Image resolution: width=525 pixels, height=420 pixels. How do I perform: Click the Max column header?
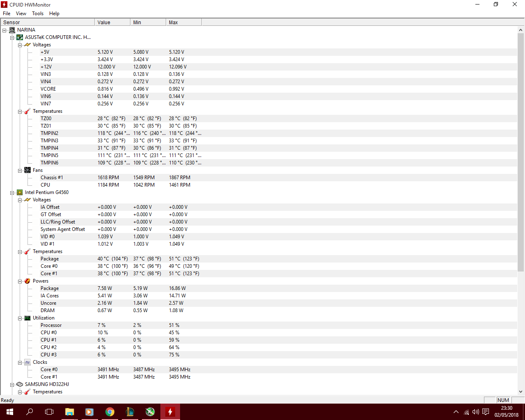pos(184,22)
